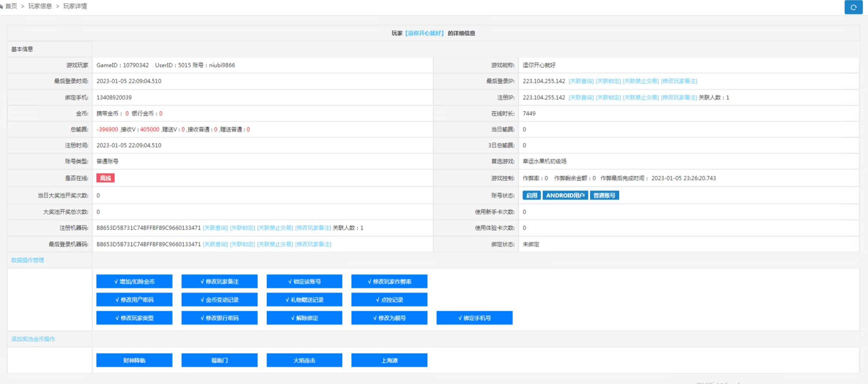Open 玩家信息 breadcrumb link
Screen dimensions: 868x384
(x=40, y=6)
